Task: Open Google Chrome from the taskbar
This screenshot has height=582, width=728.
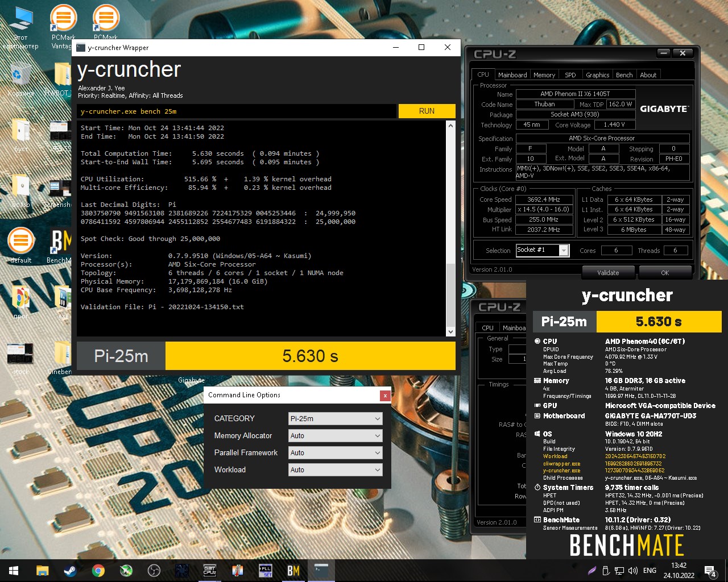Action: click(x=98, y=571)
